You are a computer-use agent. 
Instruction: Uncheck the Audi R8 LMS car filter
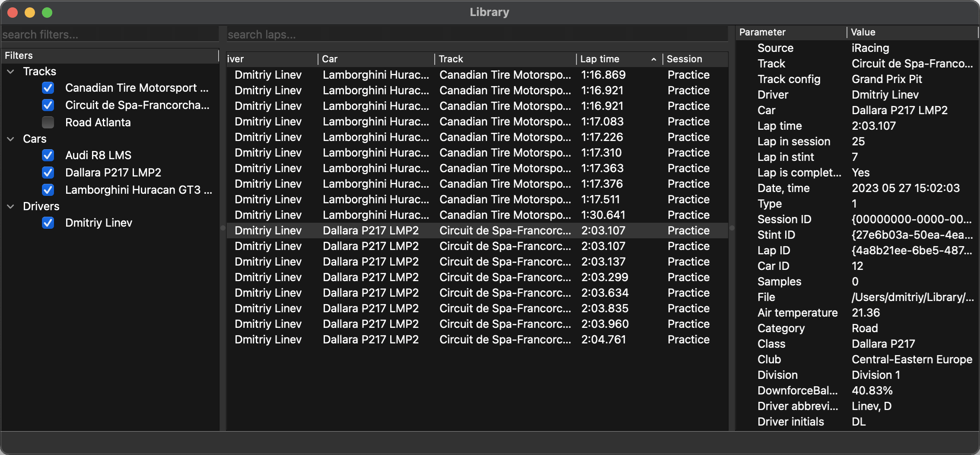point(48,155)
